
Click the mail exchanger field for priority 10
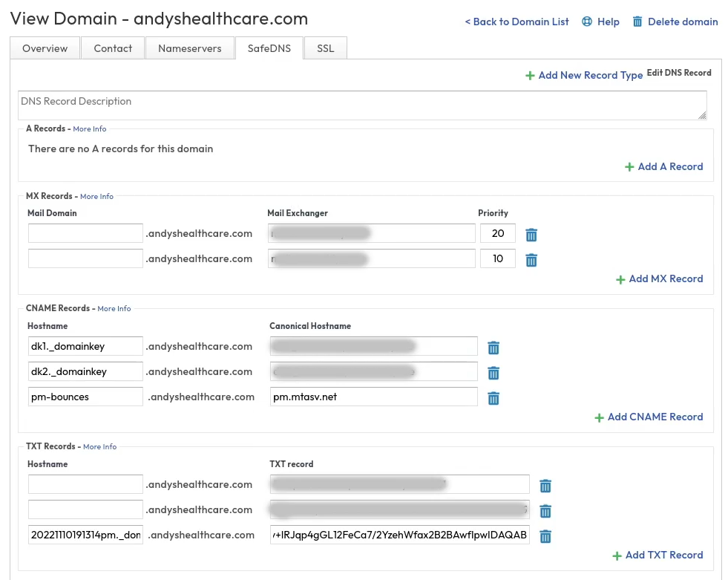point(372,258)
